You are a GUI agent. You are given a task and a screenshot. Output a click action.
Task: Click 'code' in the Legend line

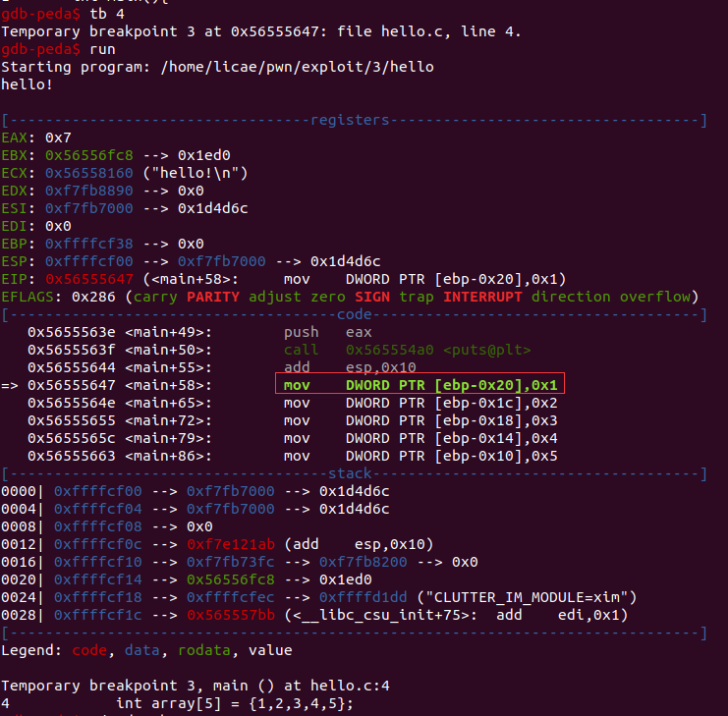click(x=89, y=650)
